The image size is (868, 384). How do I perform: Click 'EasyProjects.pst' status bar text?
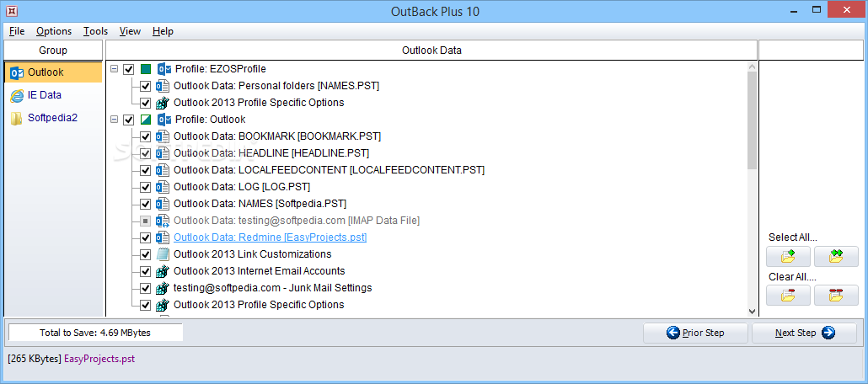(99, 359)
